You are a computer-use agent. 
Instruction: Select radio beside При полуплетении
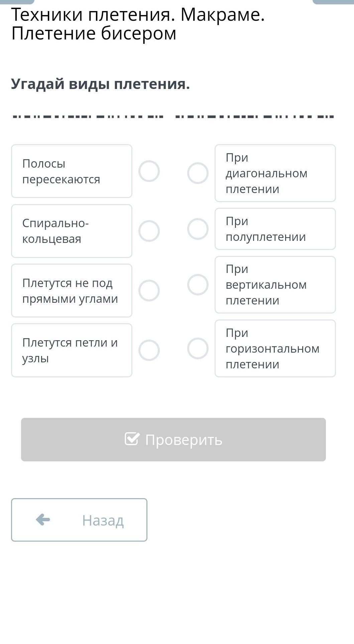[198, 229]
